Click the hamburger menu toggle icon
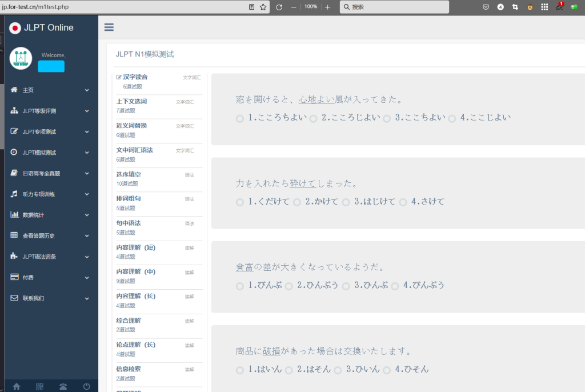This screenshot has width=585, height=392. point(109,27)
